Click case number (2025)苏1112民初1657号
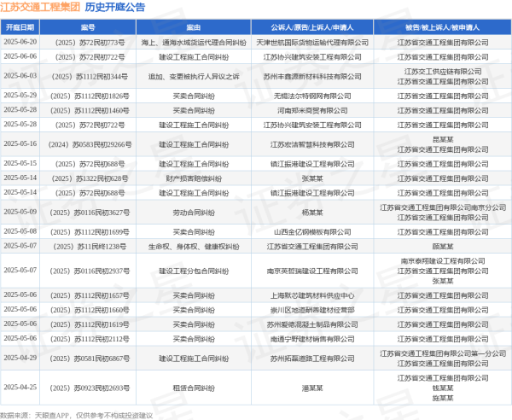 (88, 295)
